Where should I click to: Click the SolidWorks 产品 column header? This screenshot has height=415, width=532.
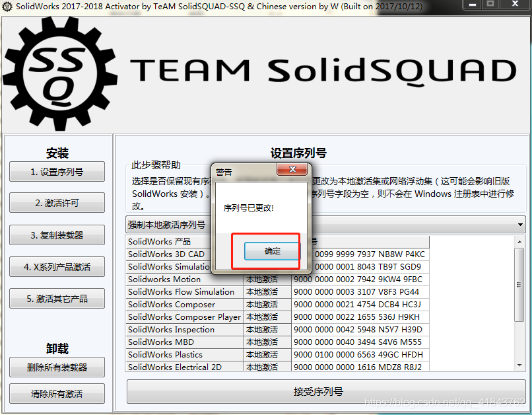pyautogui.click(x=168, y=241)
